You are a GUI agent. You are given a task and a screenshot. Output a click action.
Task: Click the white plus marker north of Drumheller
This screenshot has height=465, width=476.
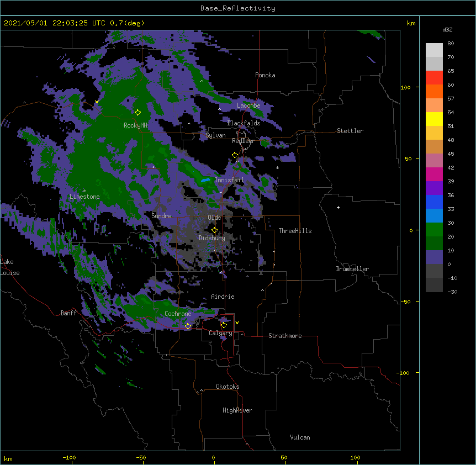[338, 207]
